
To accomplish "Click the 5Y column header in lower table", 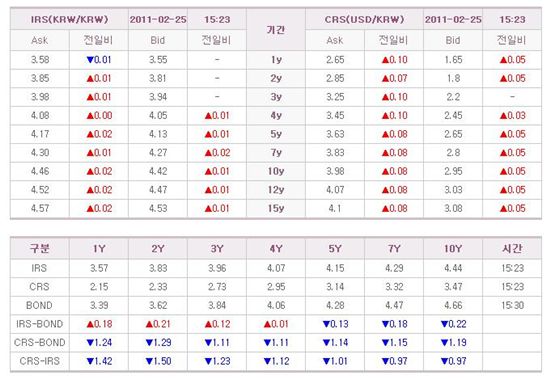I will click(335, 249).
